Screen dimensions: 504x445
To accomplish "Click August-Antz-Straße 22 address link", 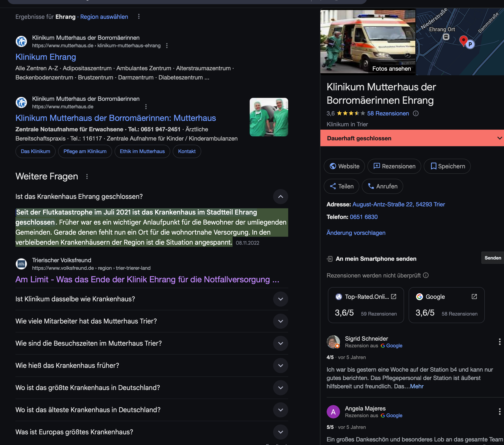I will [399, 204].
